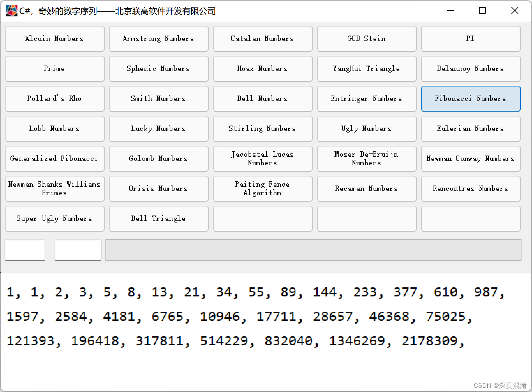The width and height of the screenshot is (532, 392).
Task: Click the value 75025 in output
Action: tap(446, 317)
